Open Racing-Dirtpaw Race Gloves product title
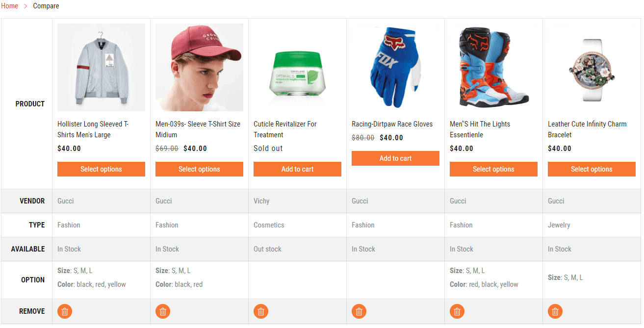644x328 pixels. tap(392, 124)
